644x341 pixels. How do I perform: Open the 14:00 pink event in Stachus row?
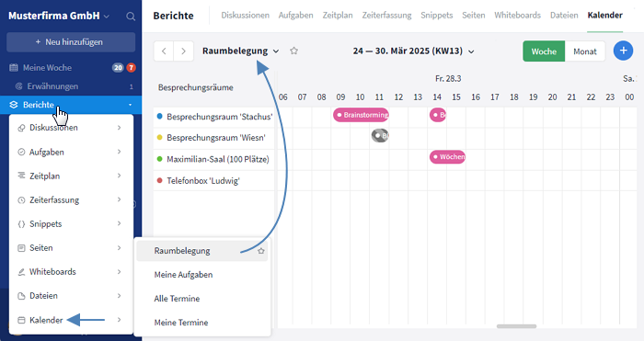click(x=437, y=115)
